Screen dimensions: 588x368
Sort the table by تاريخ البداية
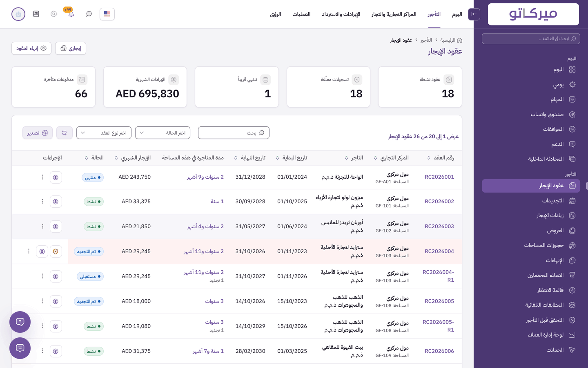tap(292, 158)
